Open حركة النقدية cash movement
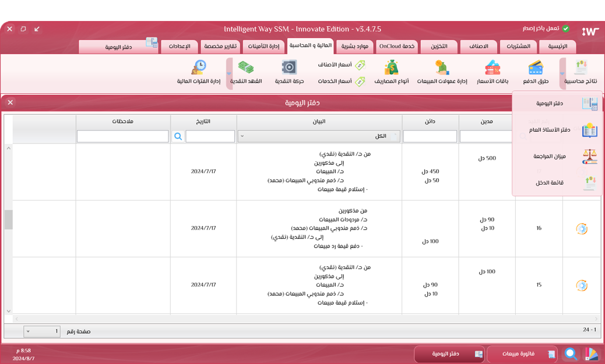The image size is (605, 364). tap(289, 72)
